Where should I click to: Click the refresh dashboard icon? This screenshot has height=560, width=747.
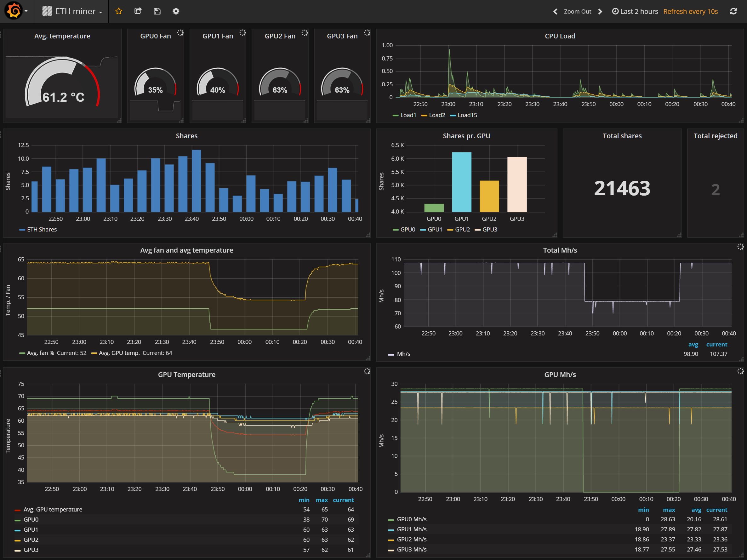click(733, 11)
